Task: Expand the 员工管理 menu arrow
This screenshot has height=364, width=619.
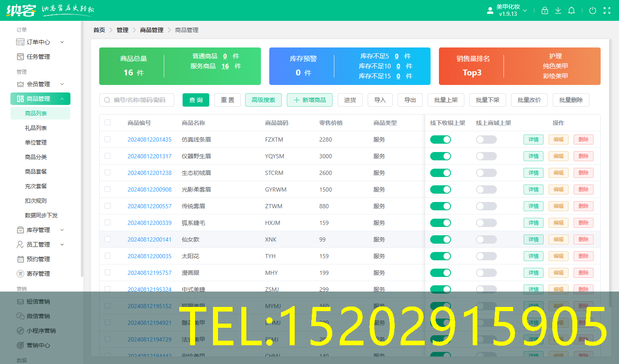Action: click(x=62, y=244)
